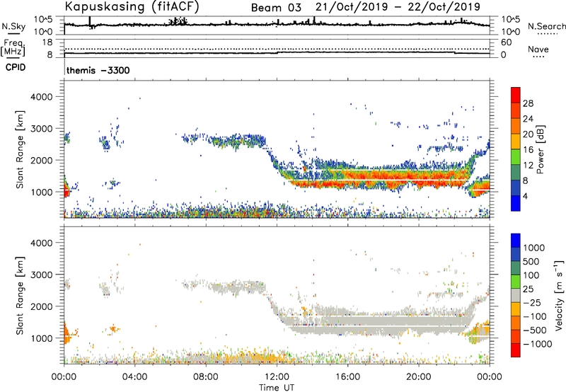Image resolution: width=566 pixels, height=392 pixels.
Task: Click the power scatter band near 10:00 at 2600 km
Action: point(238,141)
